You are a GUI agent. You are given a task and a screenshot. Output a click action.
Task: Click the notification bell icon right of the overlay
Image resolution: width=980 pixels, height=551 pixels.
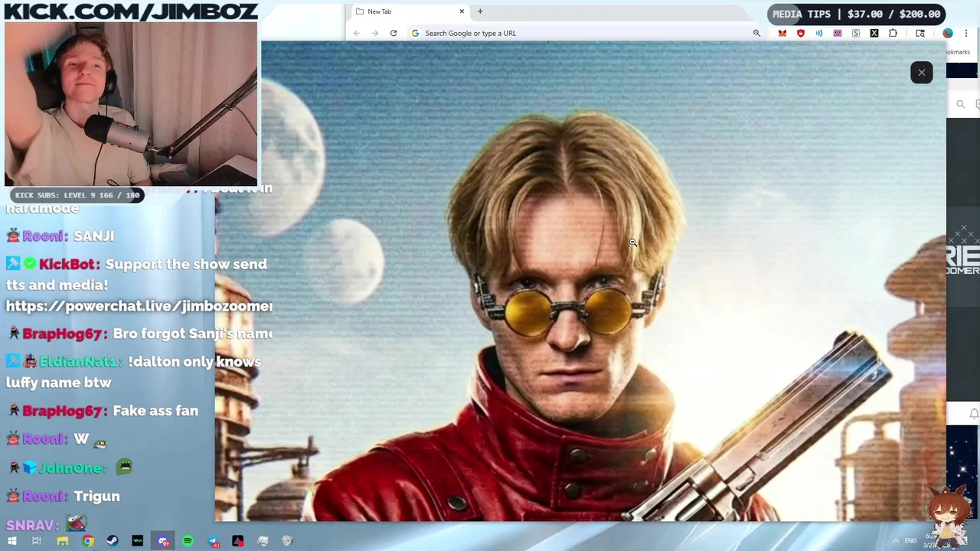pos(974,413)
